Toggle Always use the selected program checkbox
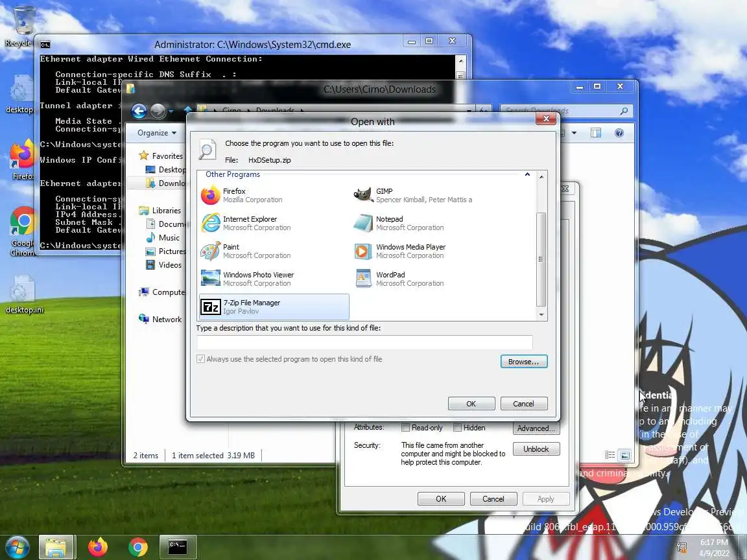The width and height of the screenshot is (747, 560). click(x=200, y=359)
